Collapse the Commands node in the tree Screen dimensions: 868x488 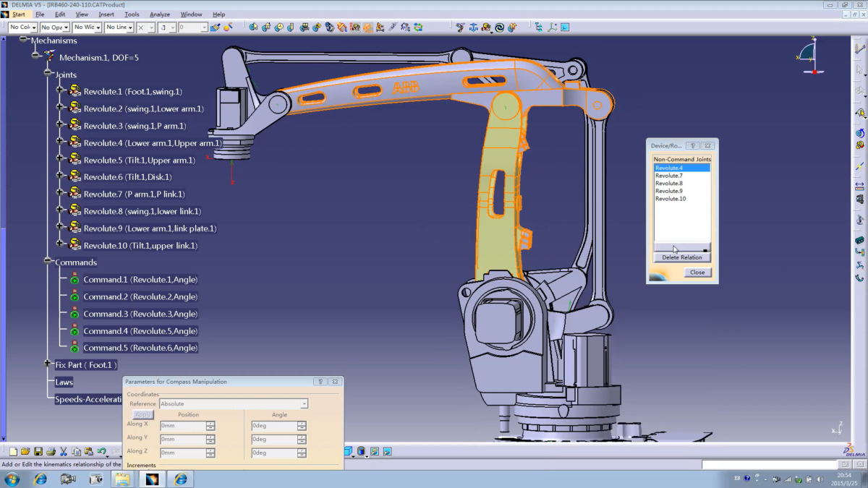[x=48, y=262]
